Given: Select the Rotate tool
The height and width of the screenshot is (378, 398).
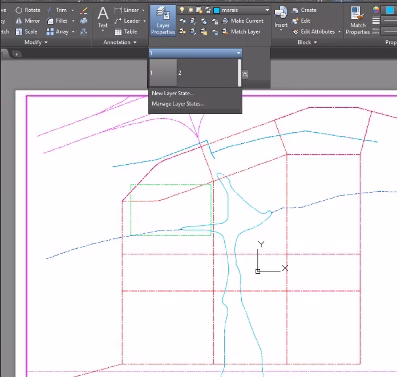Looking at the screenshot, I should (28, 10).
